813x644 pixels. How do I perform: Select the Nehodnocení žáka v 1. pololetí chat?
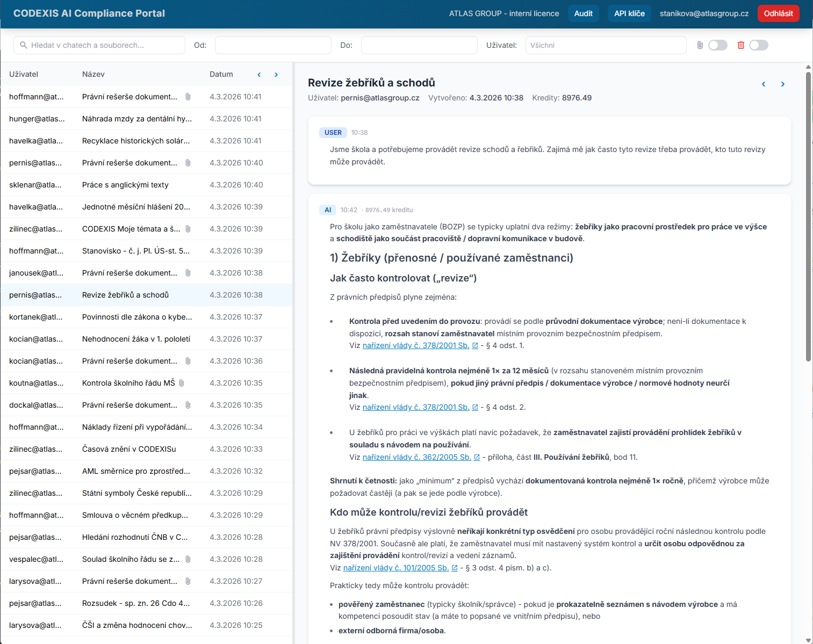[136, 339]
